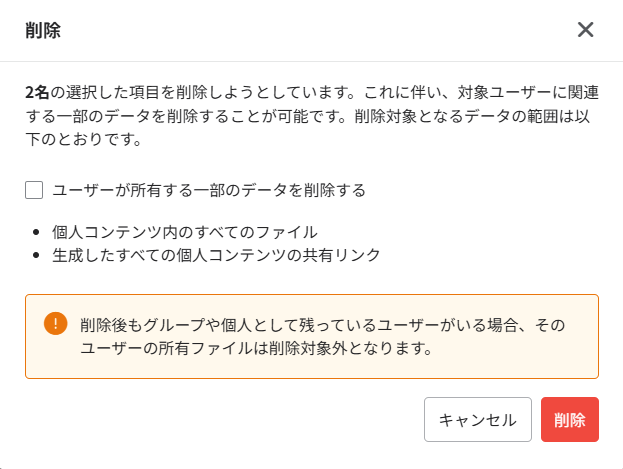Close the 削除 dialog with X icon

(x=585, y=30)
